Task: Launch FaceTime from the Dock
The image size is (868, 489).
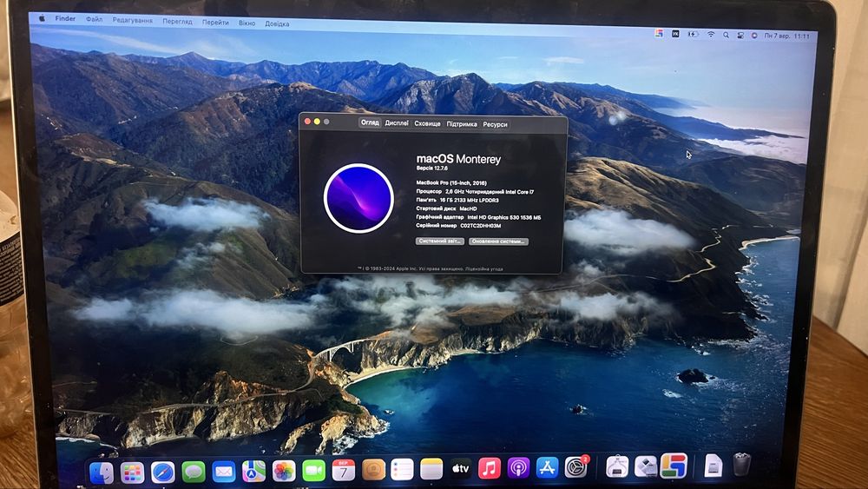Action: tap(313, 471)
